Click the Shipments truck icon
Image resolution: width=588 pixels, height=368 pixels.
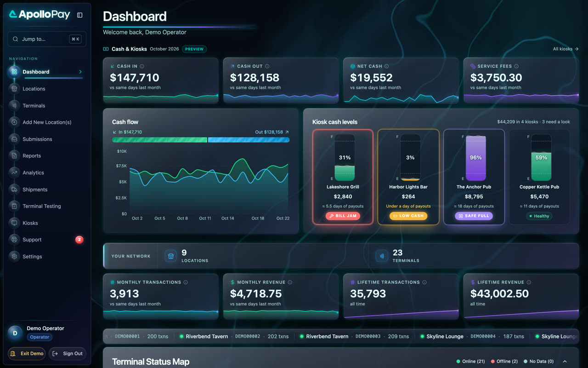(14, 190)
